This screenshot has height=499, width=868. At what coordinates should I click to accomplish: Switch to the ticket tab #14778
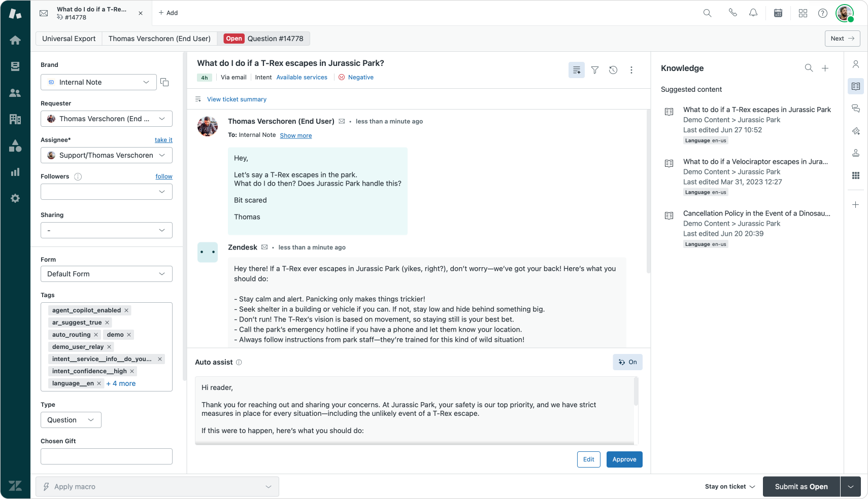(91, 13)
